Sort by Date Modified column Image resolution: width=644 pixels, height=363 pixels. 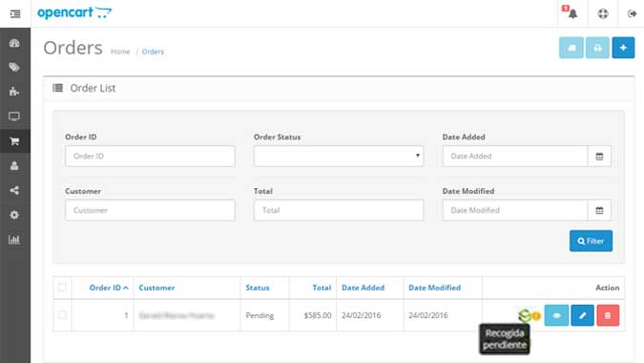pyautogui.click(x=434, y=288)
